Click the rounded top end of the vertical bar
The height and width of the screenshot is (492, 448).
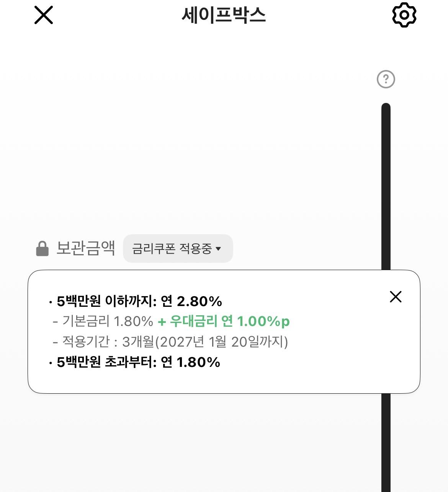coord(386,108)
